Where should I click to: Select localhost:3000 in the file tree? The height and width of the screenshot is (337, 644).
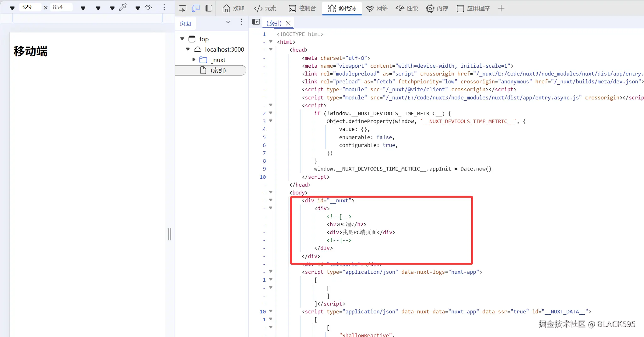[224, 49]
